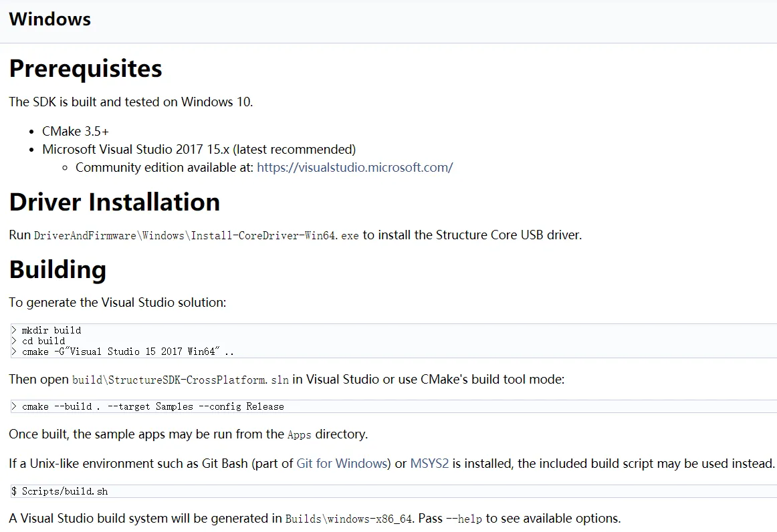Open the Git for Windows link
This screenshot has height=532, width=777.
coord(342,463)
